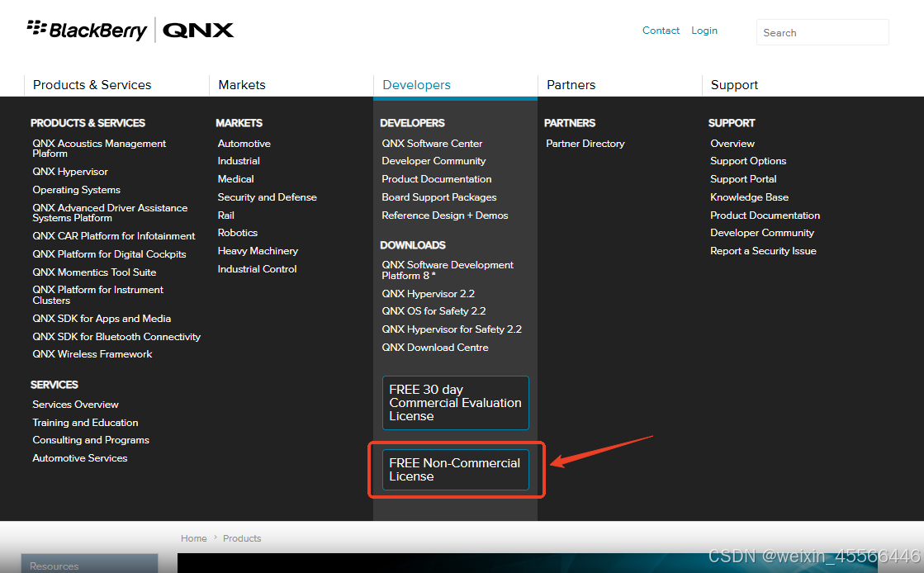The height and width of the screenshot is (573, 924).
Task: Open Industrial Control market
Action: (x=257, y=269)
